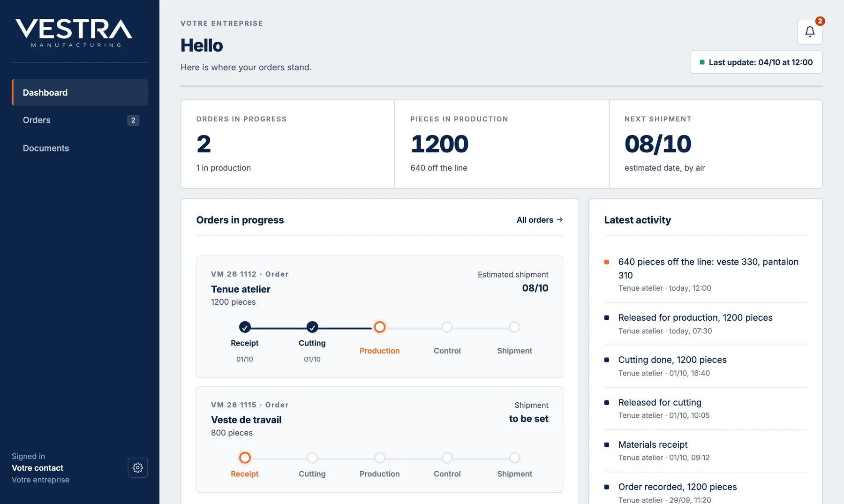Image resolution: width=844 pixels, height=504 pixels.
Task: Open activity 'Released for cutting'
Action: [706, 409]
